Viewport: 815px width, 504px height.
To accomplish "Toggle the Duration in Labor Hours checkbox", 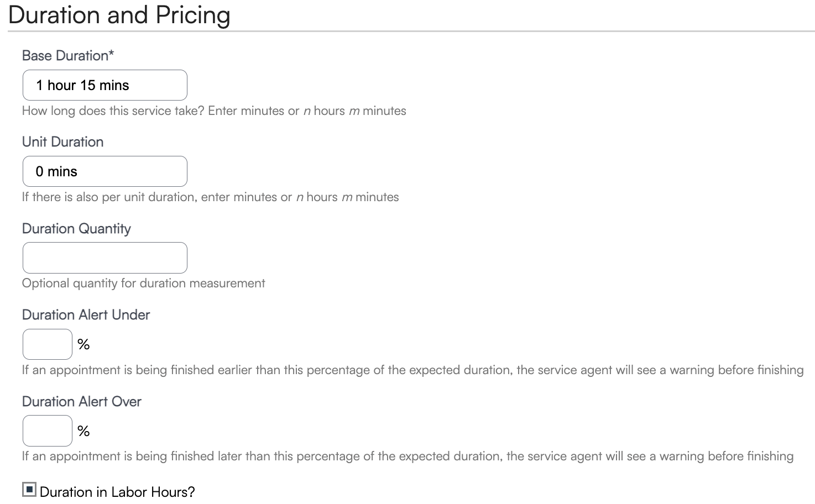I will point(29,490).
